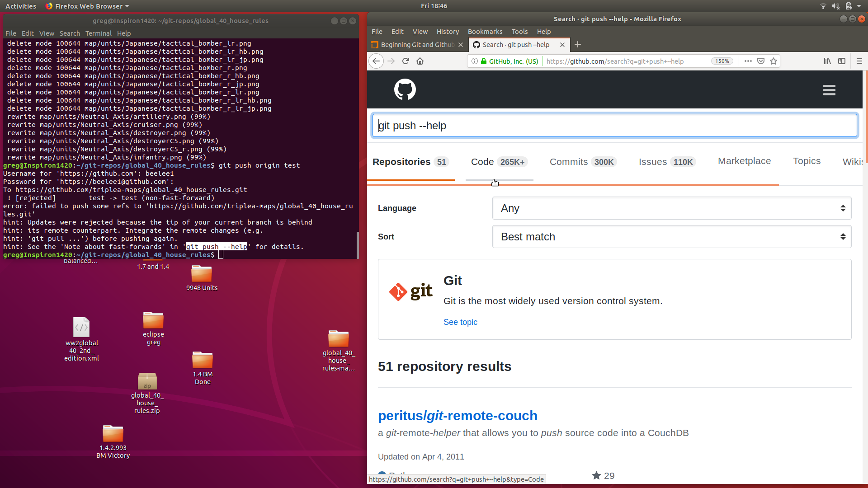Screen dimensions: 868x488
Task: Open Firefox Bookmarks menu
Action: [x=485, y=32]
